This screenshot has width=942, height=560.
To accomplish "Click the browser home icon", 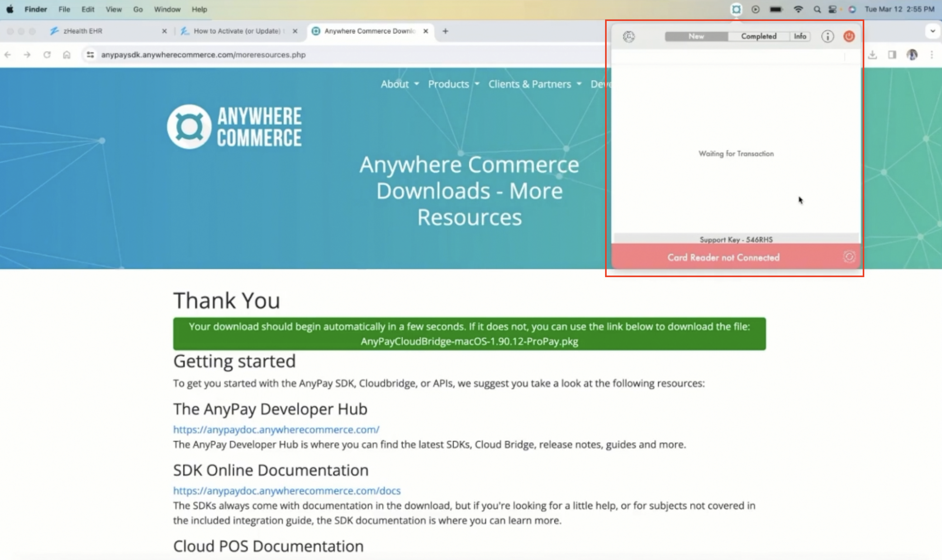I will [x=67, y=55].
